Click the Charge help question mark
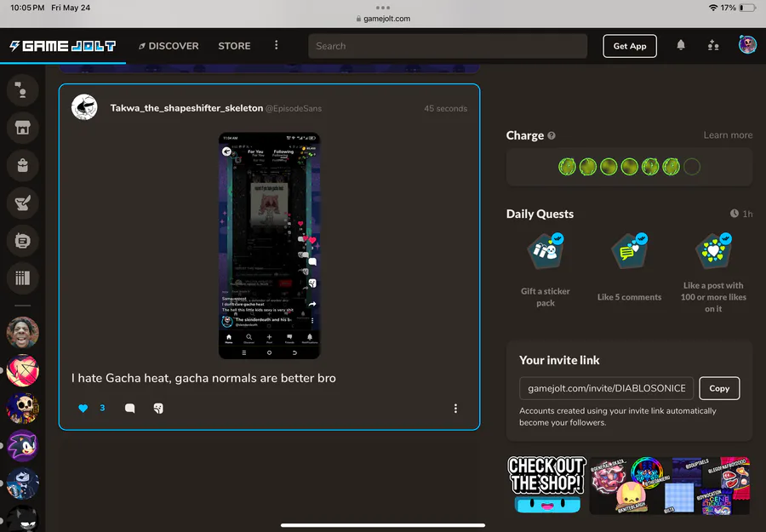766x532 pixels. (552, 136)
